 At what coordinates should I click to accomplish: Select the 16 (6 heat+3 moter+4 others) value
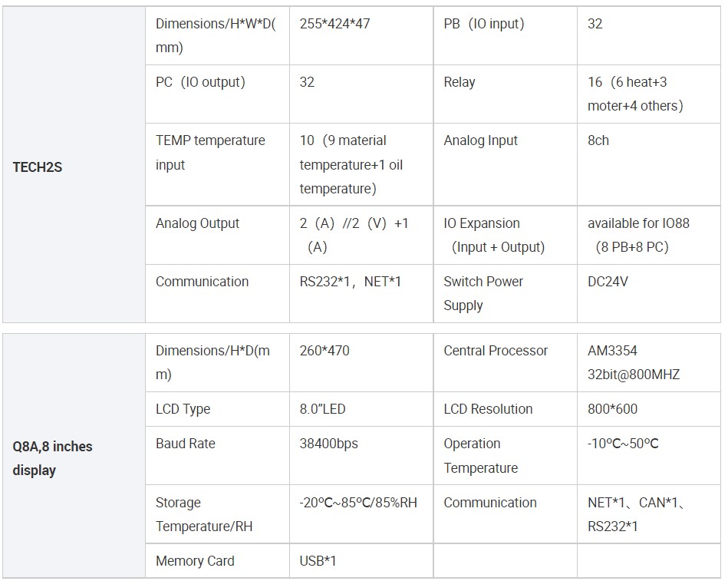pyautogui.click(x=635, y=94)
